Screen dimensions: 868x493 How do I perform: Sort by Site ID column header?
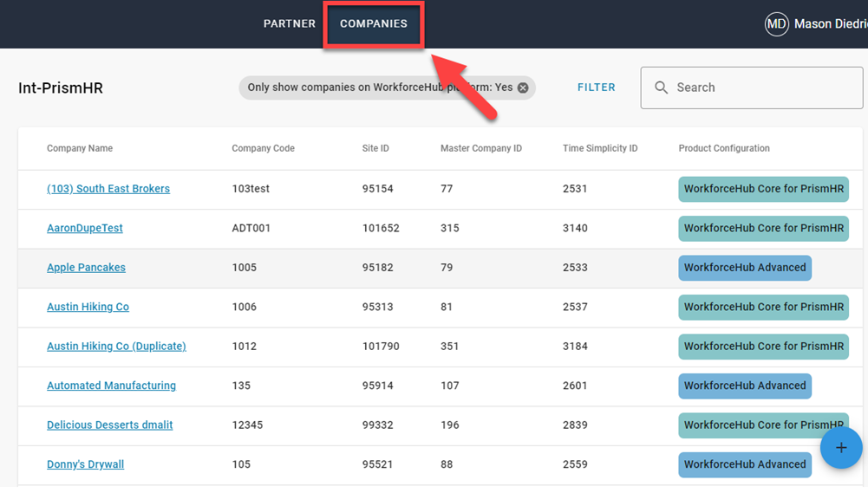[x=375, y=149]
